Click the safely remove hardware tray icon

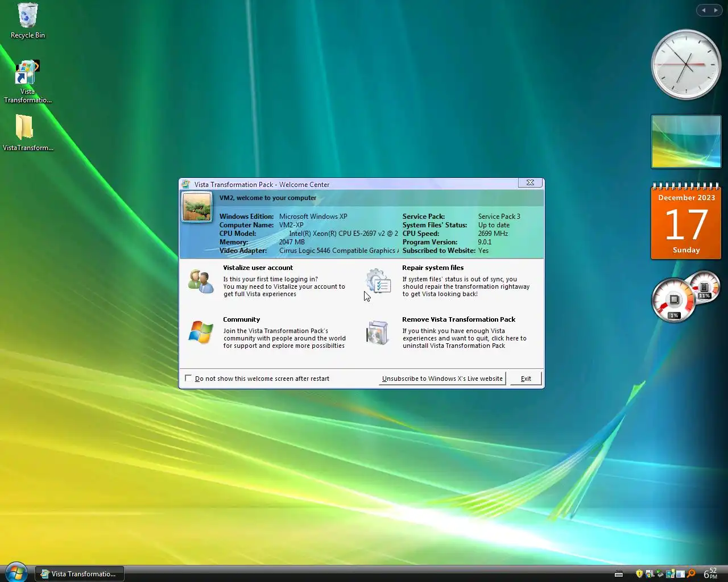pos(660,574)
